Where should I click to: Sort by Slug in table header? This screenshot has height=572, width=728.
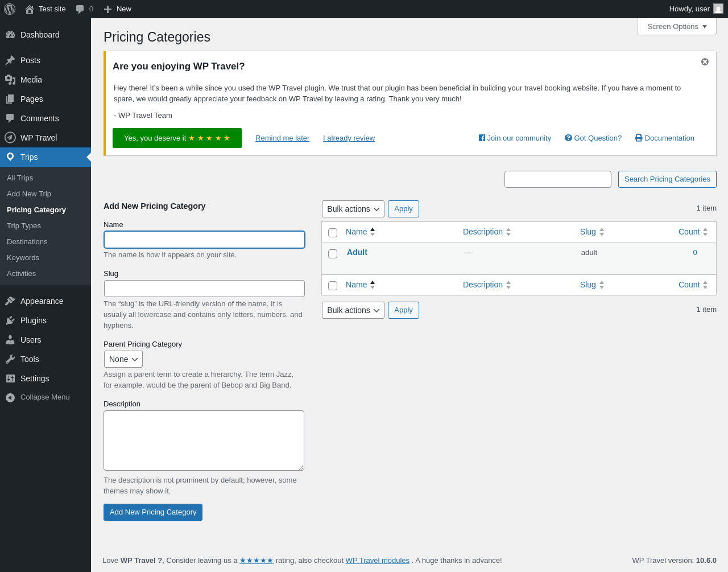[592, 232]
